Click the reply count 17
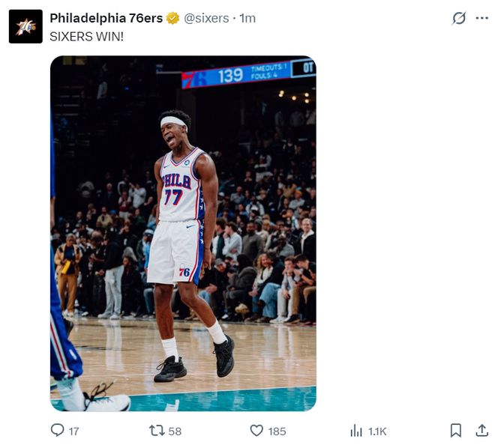The width and height of the screenshot is (495, 448). coord(73,432)
